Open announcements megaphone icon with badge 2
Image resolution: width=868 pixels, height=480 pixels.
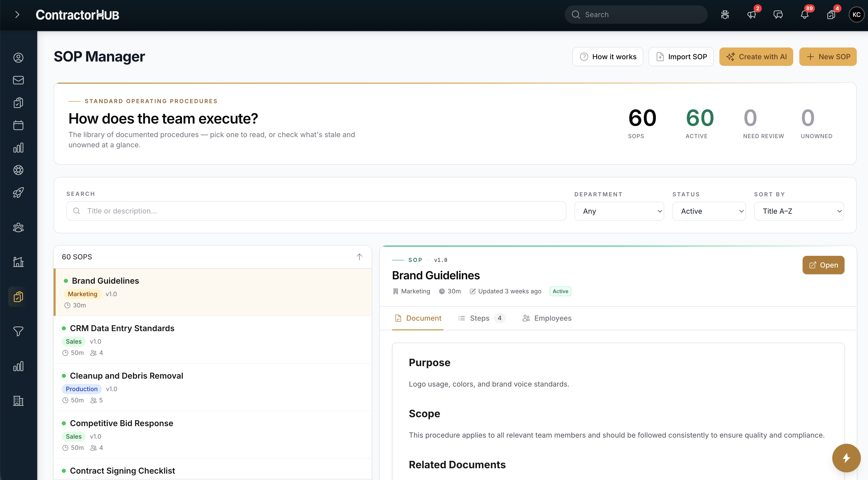point(751,15)
